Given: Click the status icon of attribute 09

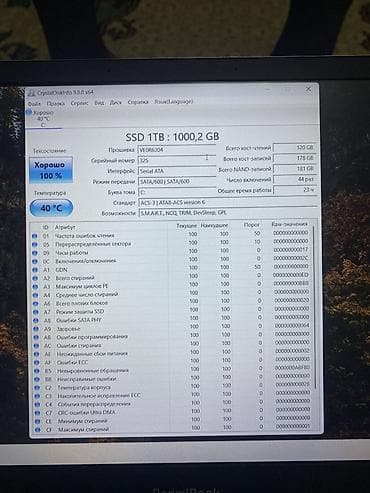Looking at the screenshot, I should click(35, 253).
